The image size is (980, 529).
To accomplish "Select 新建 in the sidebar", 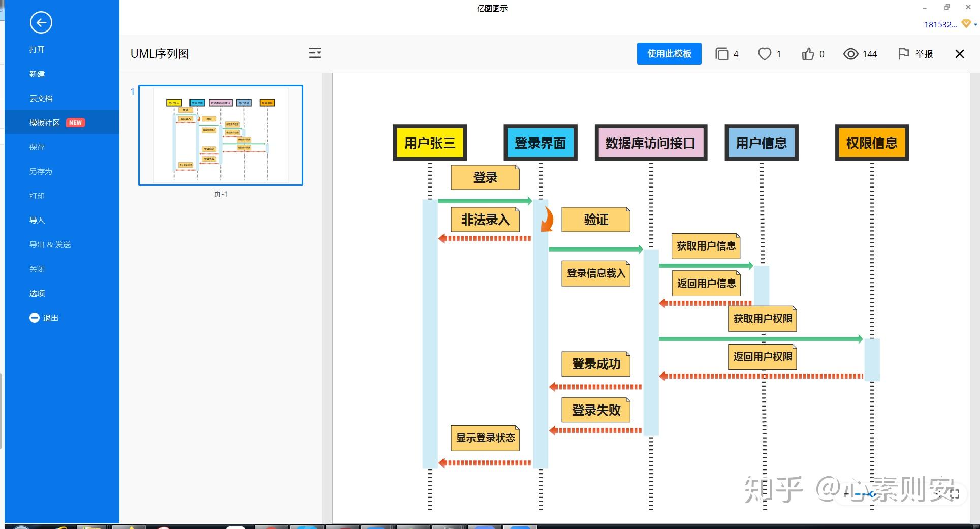I will pyautogui.click(x=37, y=74).
